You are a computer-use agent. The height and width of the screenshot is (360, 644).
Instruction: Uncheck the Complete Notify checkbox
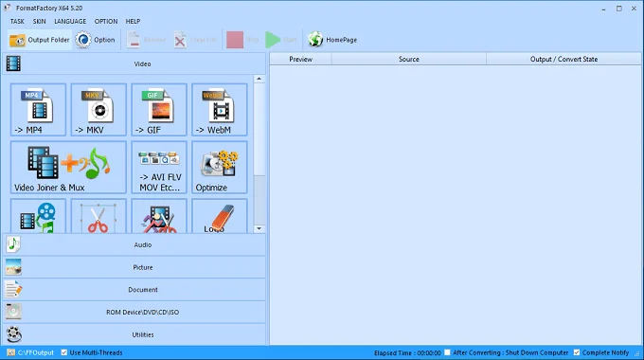point(577,352)
